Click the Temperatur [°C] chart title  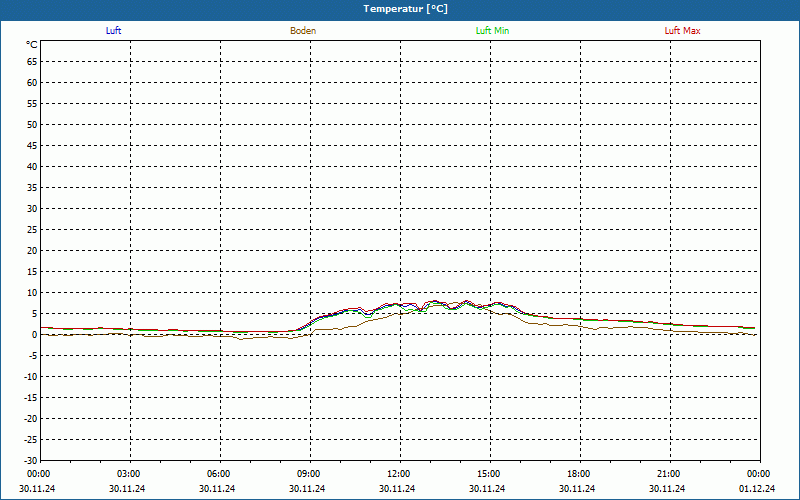tap(406, 9)
